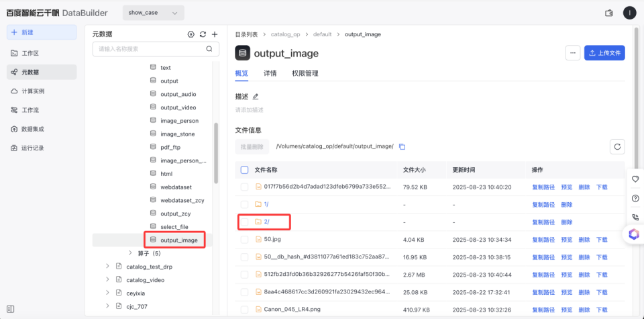Expand the catalog_video node
The width and height of the screenshot is (644, 319).
107,279
